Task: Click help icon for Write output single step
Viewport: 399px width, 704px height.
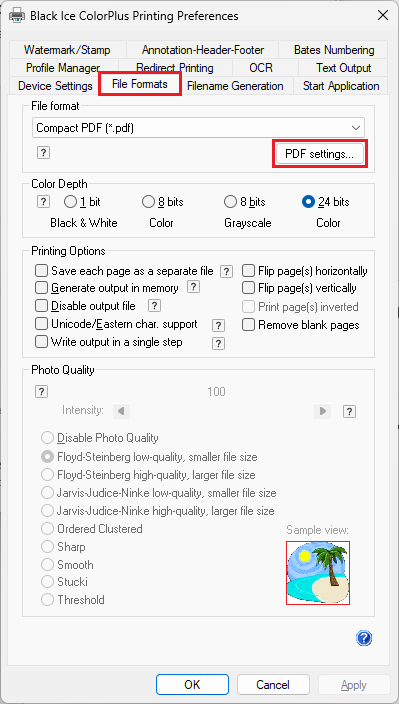Action: pos(218,343)
